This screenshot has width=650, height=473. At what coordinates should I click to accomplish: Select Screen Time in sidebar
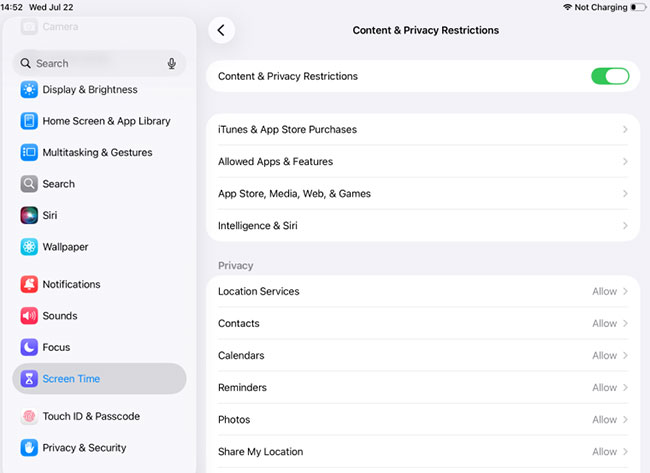[99, 378]
